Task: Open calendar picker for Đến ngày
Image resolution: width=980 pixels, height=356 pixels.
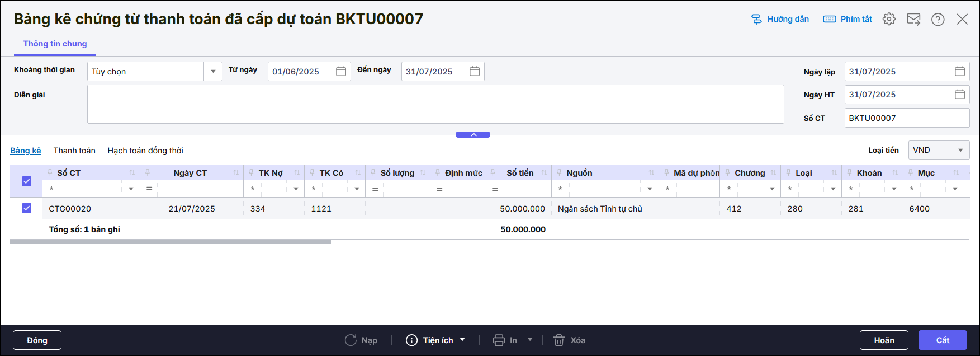Action: click(475, 71)
